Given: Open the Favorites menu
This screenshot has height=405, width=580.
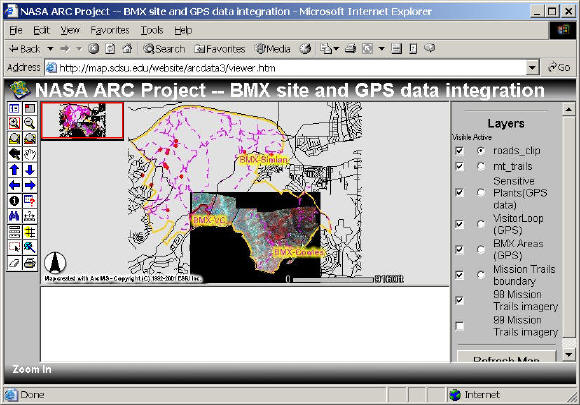Looking at the screenshot, I should (110, 30).
